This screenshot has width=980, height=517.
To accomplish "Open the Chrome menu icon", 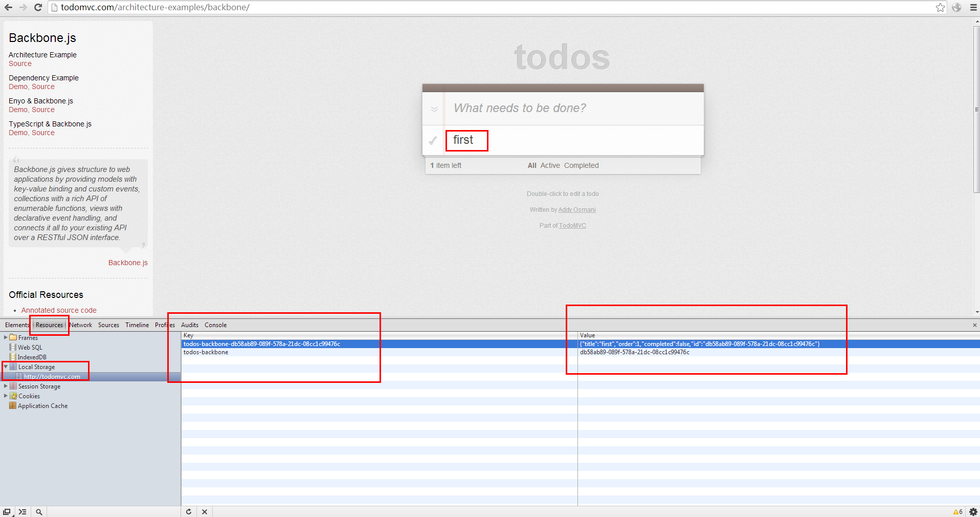I will (973, 7).
